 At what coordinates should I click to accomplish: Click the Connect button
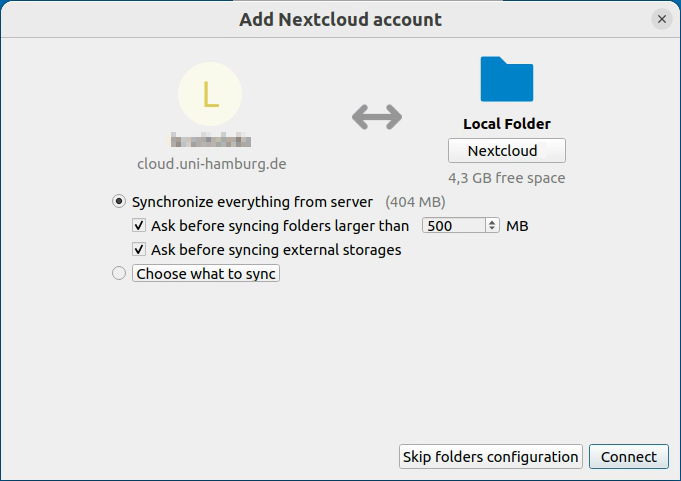click(628, 456)
